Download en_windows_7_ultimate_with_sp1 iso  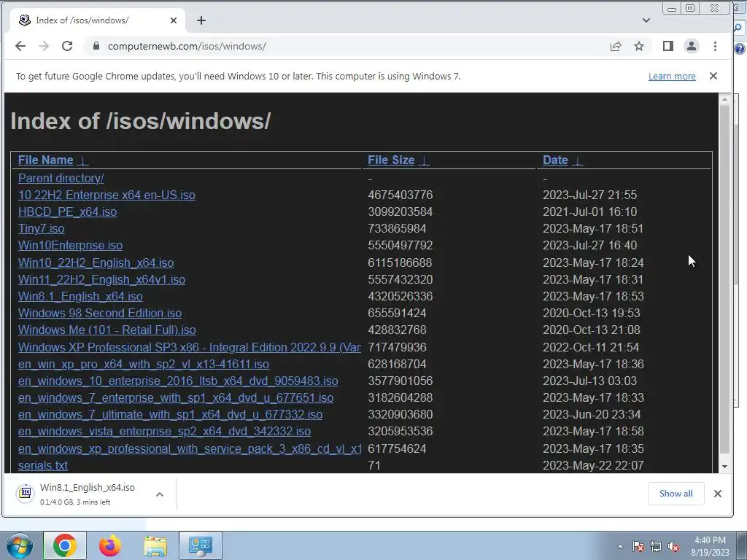170,414
